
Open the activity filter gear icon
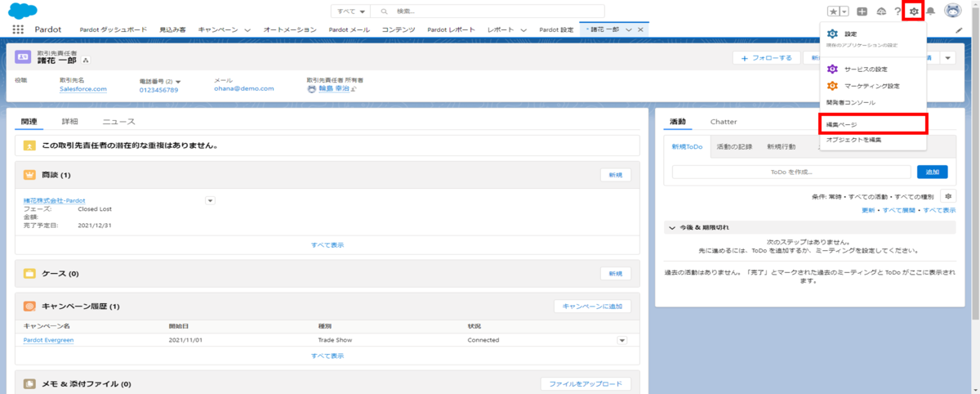(948, 197)
